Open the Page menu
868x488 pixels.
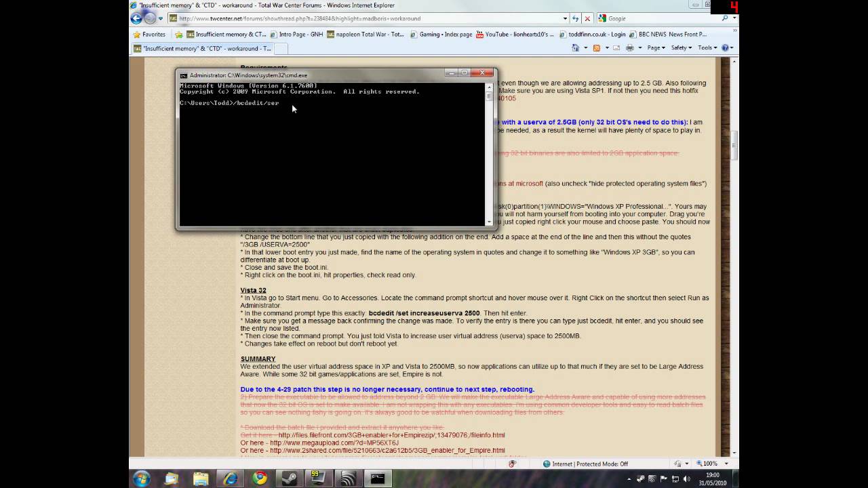tap(656, 48)
